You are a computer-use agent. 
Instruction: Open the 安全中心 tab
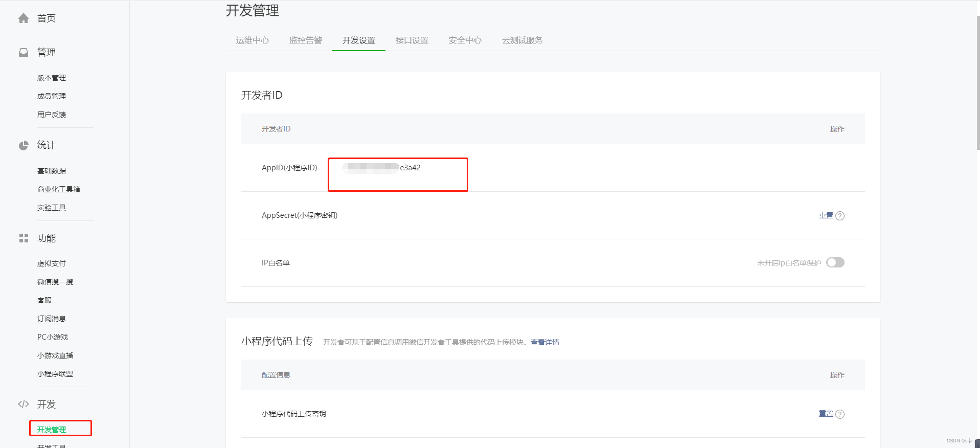coord(465,40)
